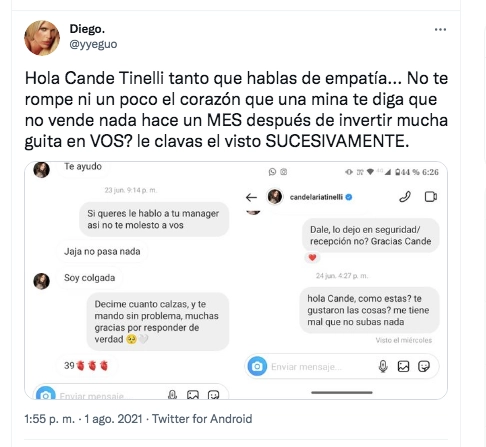Tap microphone icon in right message bar
This screenshot has width=486, height=447.
383,366
